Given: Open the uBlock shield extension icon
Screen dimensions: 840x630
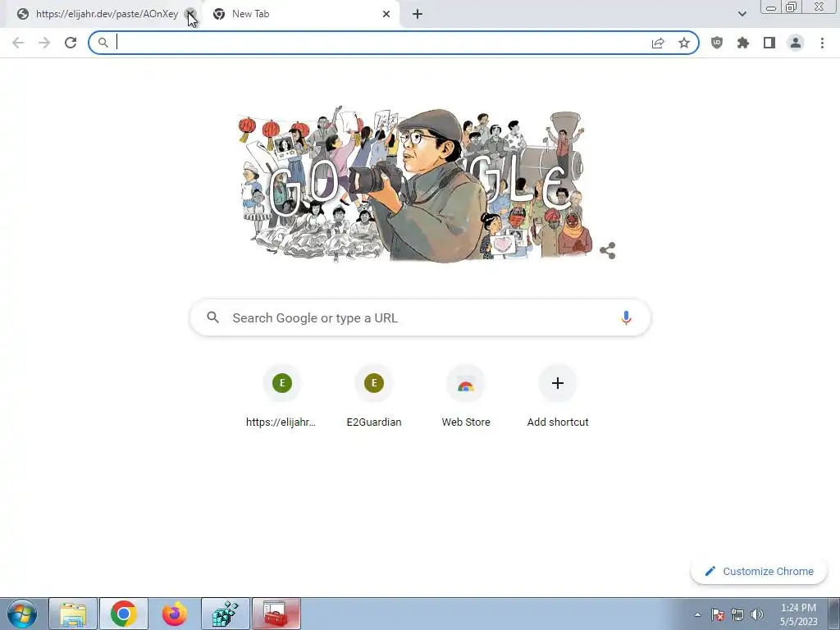Looking at the screenshot, I should [x=717, y=43].
